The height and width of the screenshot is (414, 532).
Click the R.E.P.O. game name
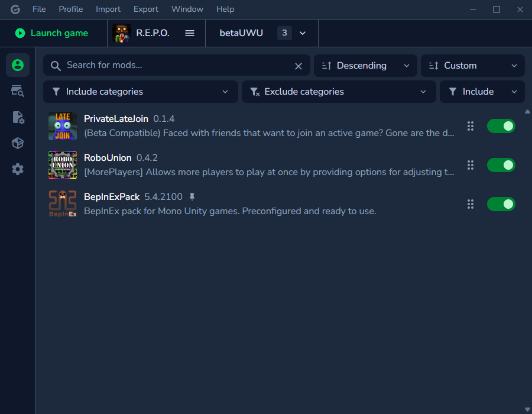(x=153, y=33)
